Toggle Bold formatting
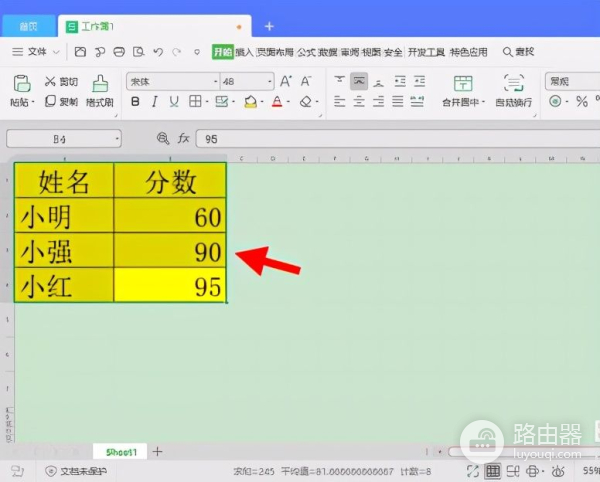Viewport: 600px width, 482px height. (135, 101)
